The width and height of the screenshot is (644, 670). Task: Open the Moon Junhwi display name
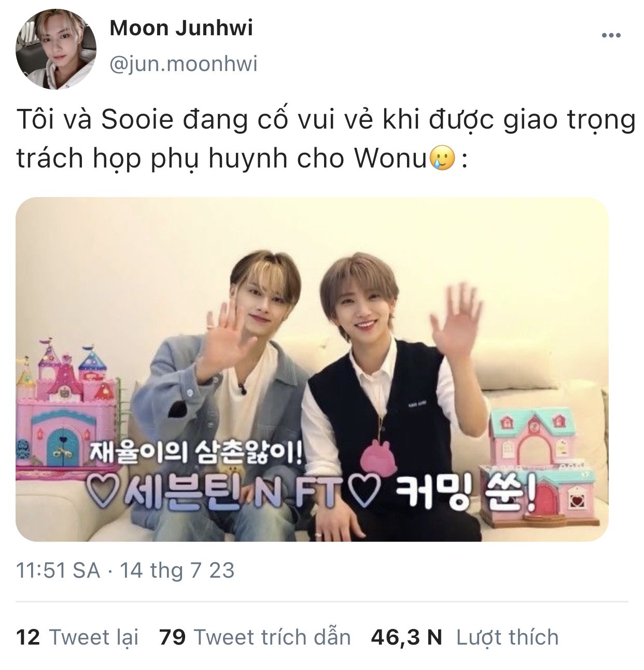coord(181,27)
